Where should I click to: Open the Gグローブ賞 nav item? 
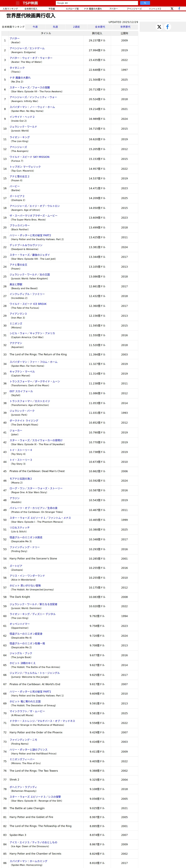pyautogui.click(x=72, y=9)
